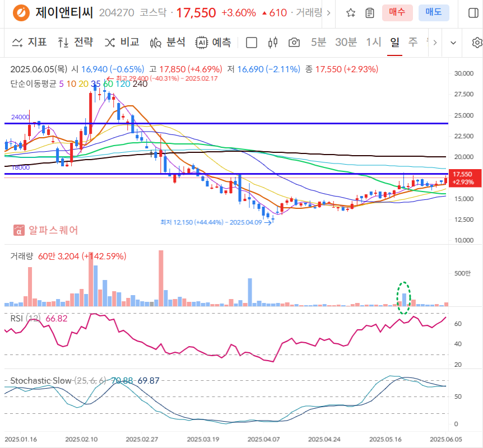Add stock to favorites with star icon
The width and height of the screenshot is (483, 448).
351,13
